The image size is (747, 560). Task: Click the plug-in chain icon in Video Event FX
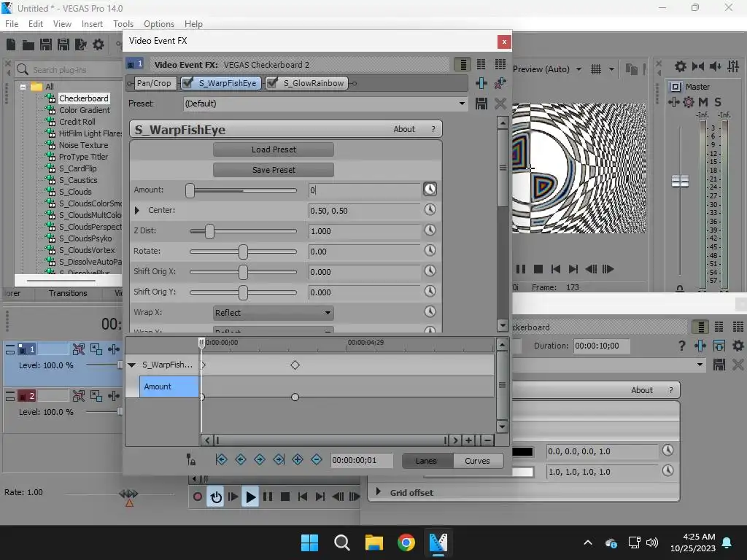click(481, 83)
